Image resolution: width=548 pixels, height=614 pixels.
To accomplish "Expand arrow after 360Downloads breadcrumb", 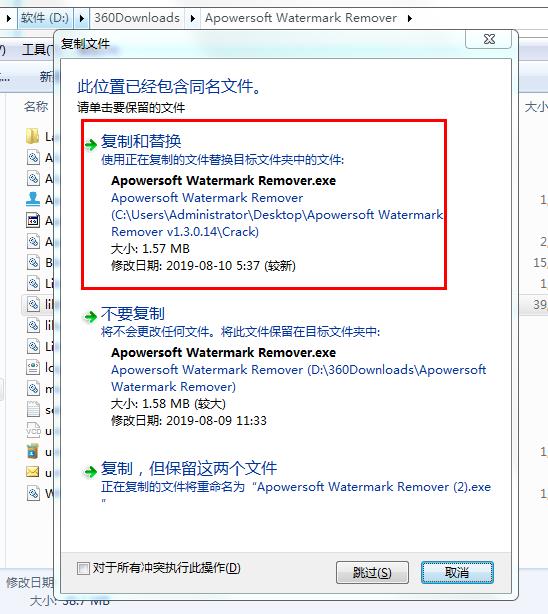I will (192, 18).
